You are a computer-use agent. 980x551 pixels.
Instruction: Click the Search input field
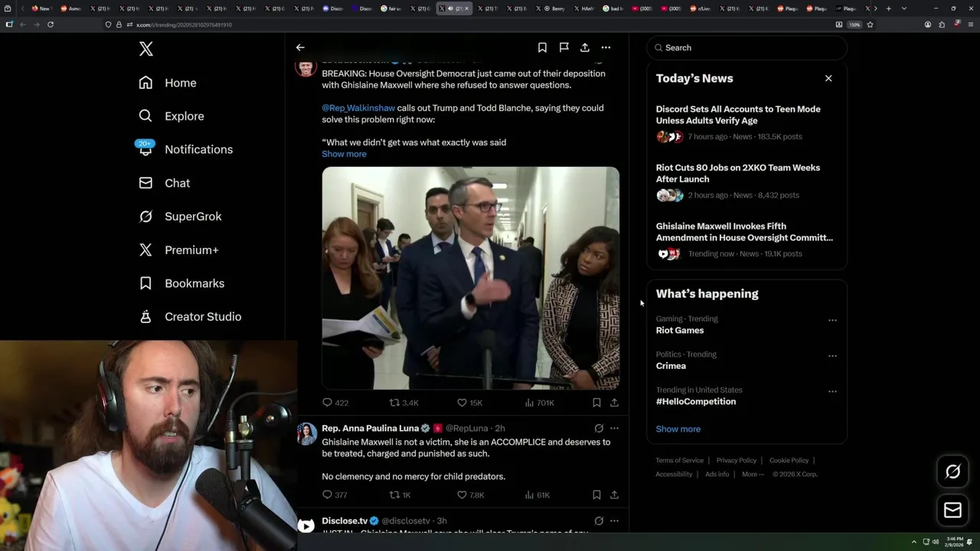pos(746,47)
